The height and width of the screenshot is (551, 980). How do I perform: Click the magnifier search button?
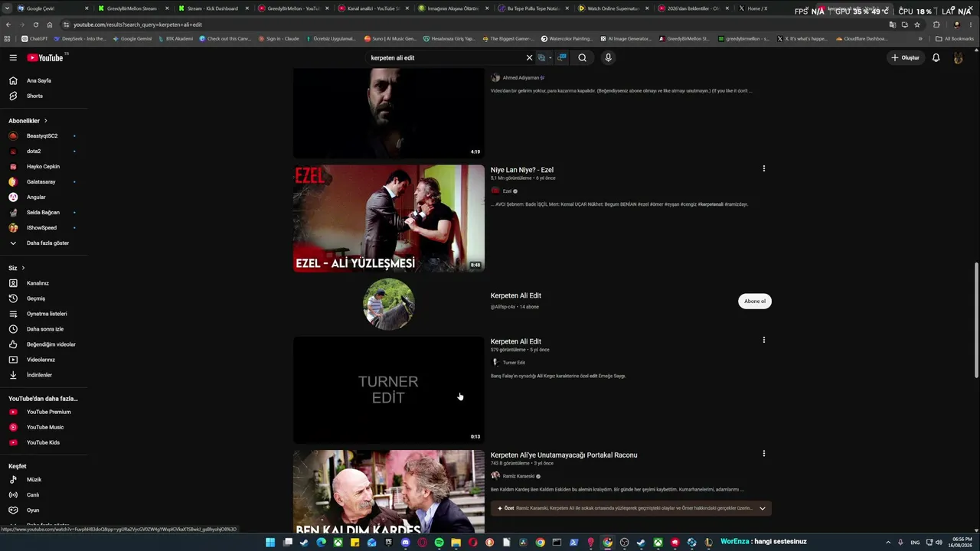[x=582, y=57]
